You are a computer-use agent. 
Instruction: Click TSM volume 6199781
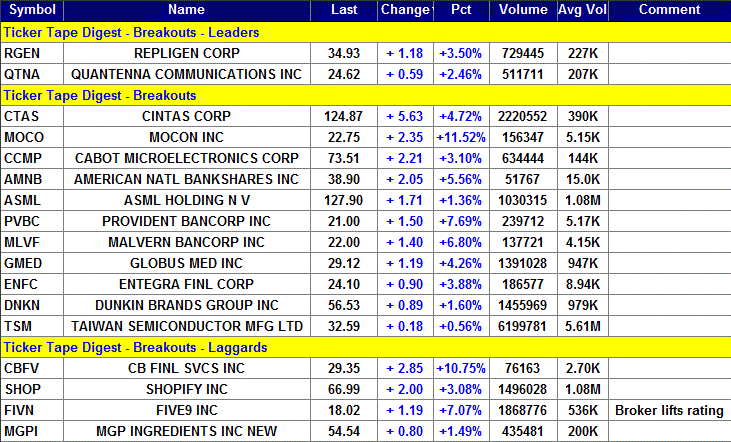[523, 326]
